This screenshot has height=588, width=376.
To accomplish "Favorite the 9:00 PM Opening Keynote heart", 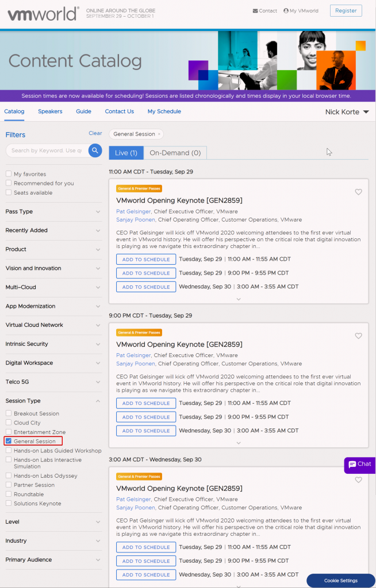I will click(x=358, y=336).
